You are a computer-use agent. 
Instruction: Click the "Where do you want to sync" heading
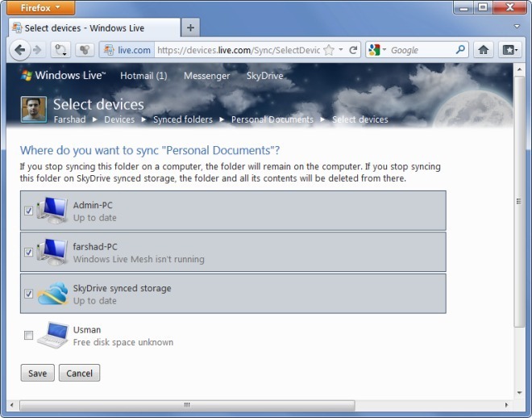(150, 150)
